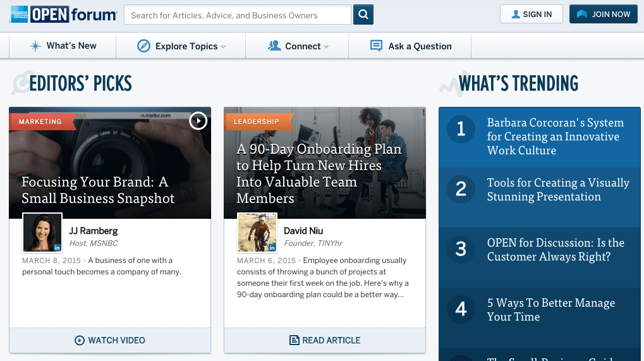Viewport: 644px width, 361px height.
Task: Click the American Express logo
Action: click(20, 15)
